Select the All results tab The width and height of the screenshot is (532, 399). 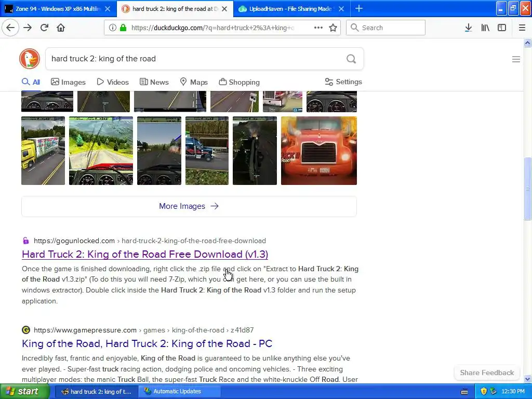tap(31, 82)
